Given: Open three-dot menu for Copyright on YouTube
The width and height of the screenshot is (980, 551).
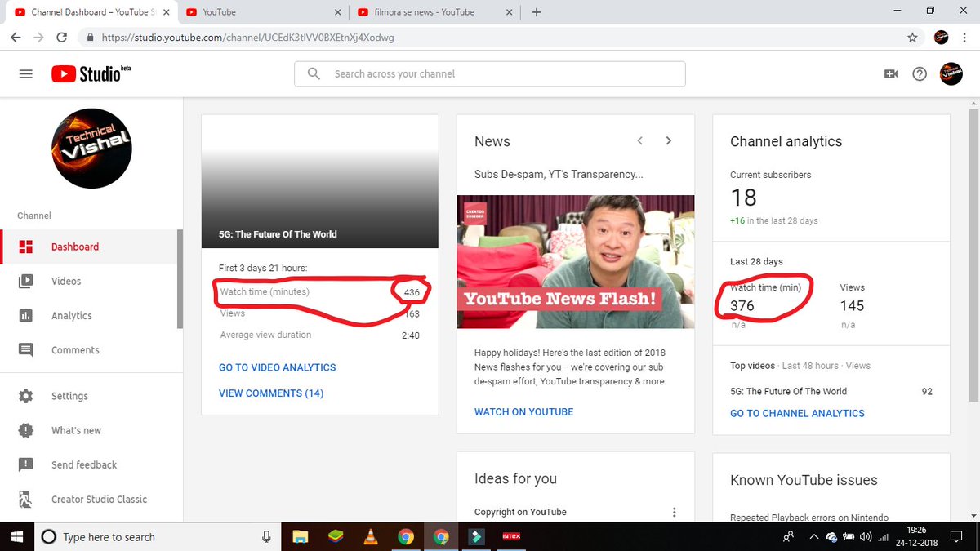Looking at the screenshot, I should (x=675, y=512).
